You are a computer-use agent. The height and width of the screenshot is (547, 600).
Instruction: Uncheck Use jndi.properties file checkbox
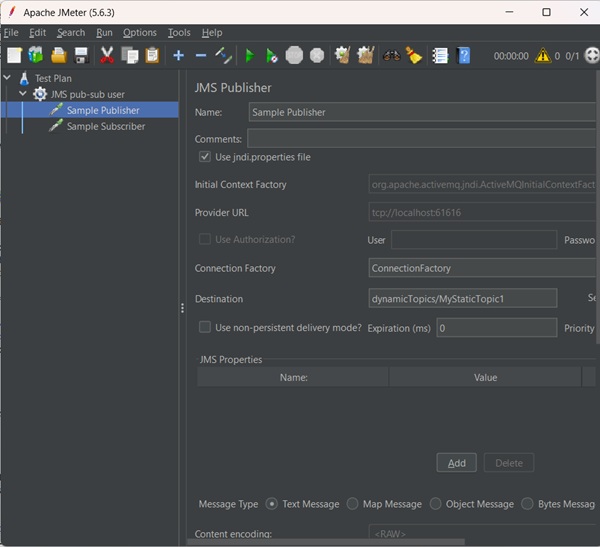205,157
